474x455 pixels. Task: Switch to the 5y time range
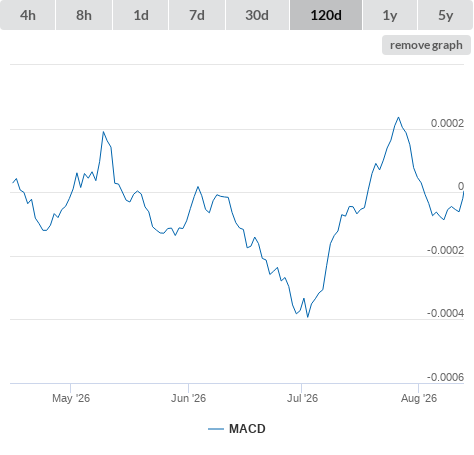click(446, 15)
